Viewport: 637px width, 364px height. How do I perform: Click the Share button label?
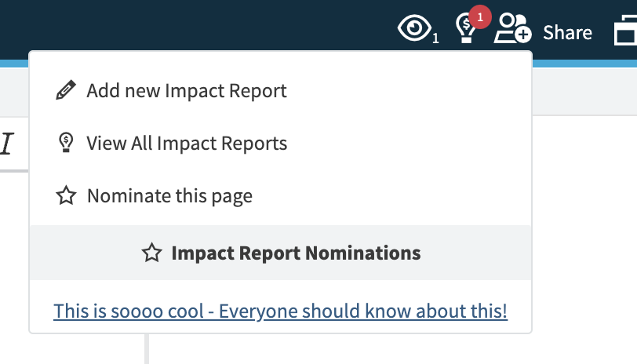[x=567, y=32]
